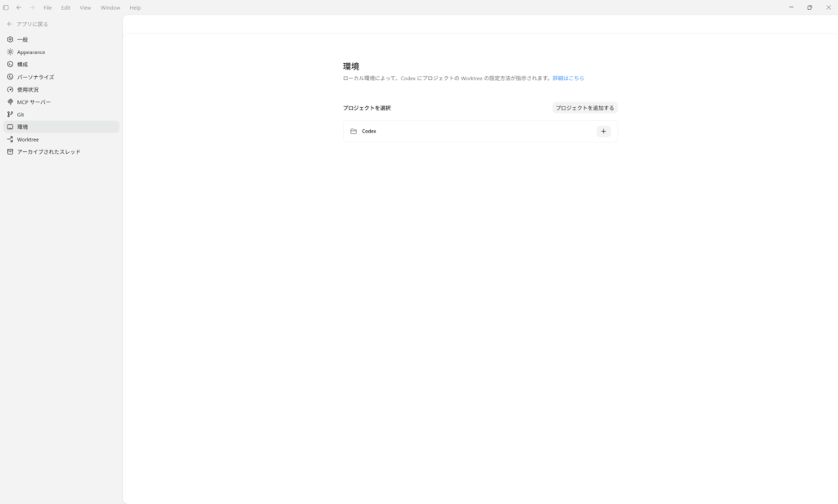This screenshot has width=838, height=504.
Task: Open Git settings
Action: click(20, 115)
